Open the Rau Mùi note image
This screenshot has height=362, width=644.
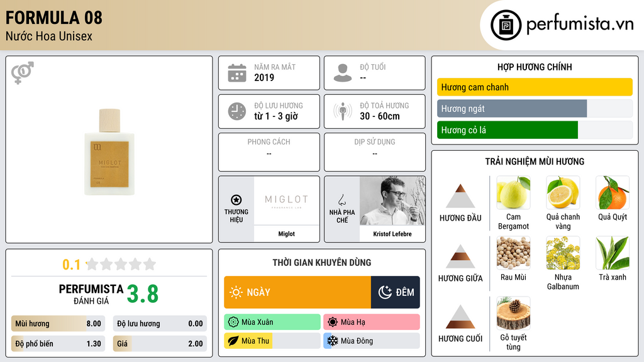(x=513, y=253)
